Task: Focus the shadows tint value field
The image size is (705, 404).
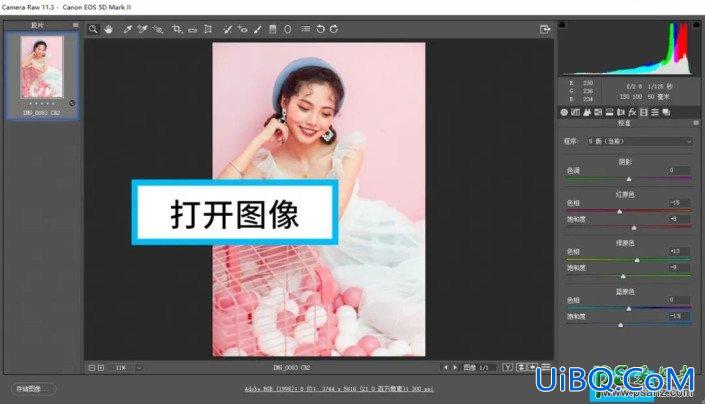Action: [x=678, y=170]
